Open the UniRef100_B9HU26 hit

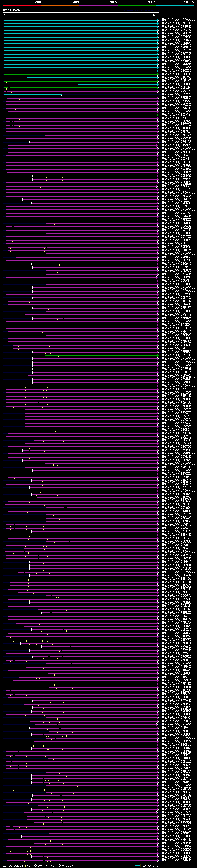coord(177,47)
